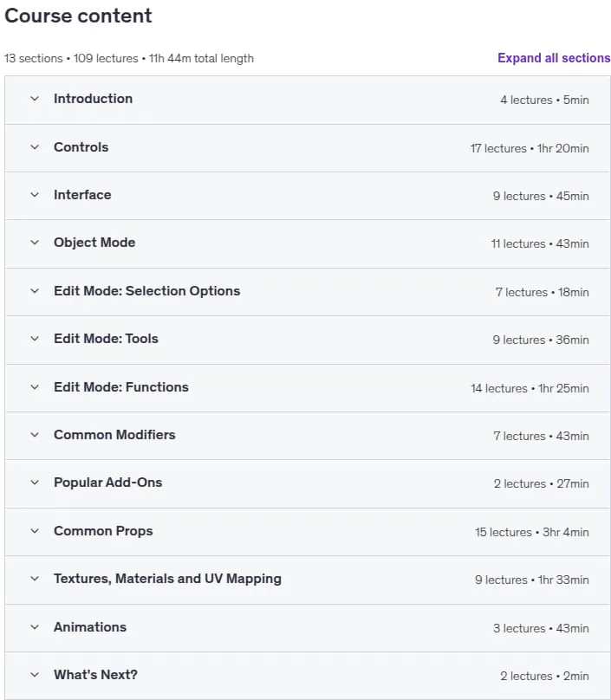The width and height of the screenshot is (611, 700).
Task: Click chevron for Edit Mode: Functions
Action: pyautogui.click(x=35, y=387)
